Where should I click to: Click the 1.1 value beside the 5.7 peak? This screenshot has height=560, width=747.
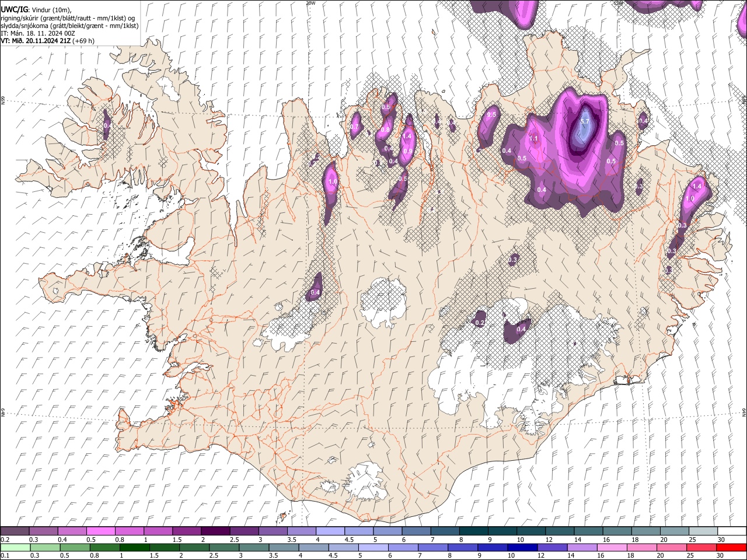[x=533, y=139]
